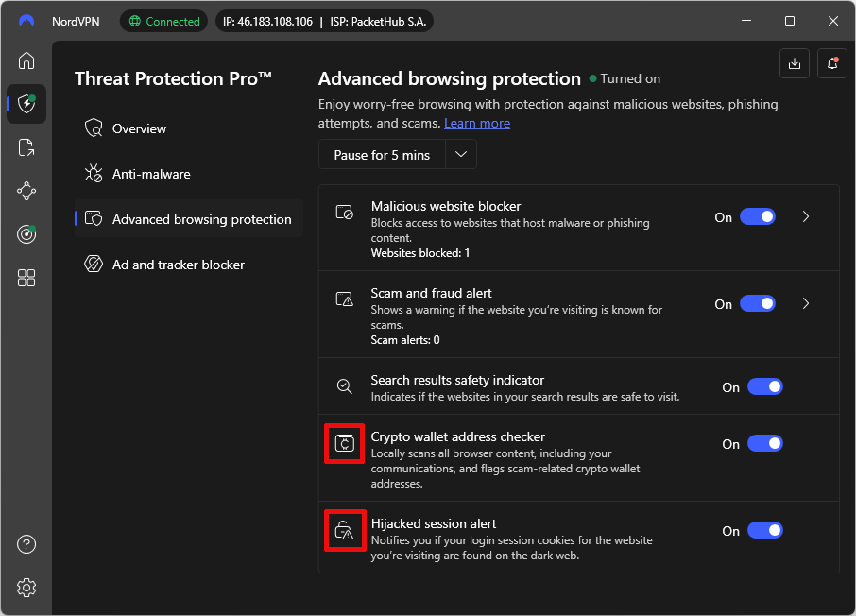856x616 pixels.
Task: Click the download updates icon
Action: pyautogui.click(x=795, y=63)
